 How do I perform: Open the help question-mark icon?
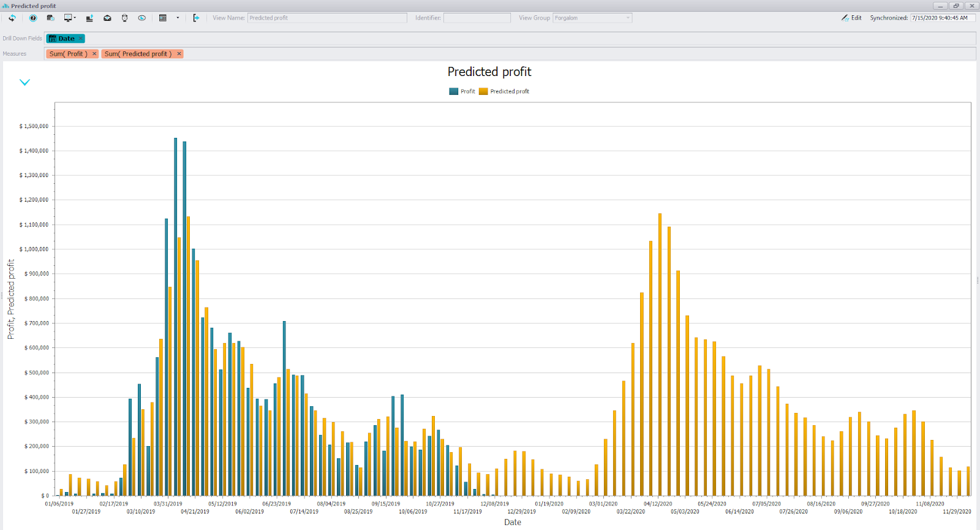[33, 18]
